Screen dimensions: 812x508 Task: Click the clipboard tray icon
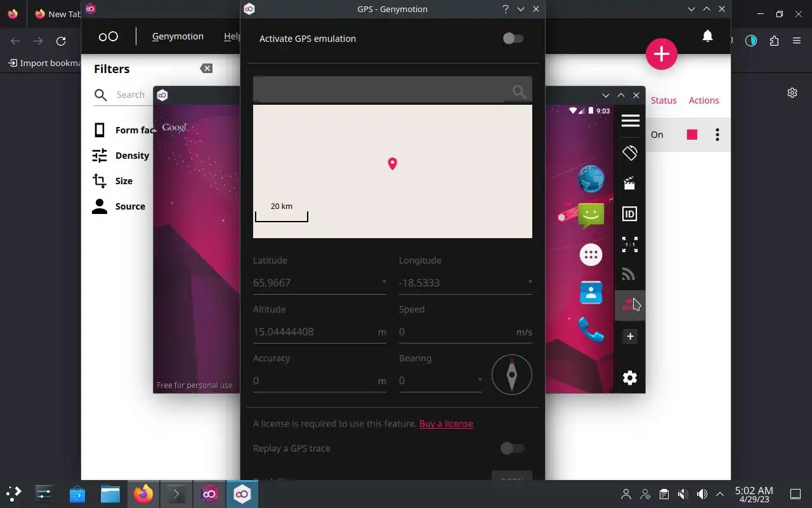[664, 494]
